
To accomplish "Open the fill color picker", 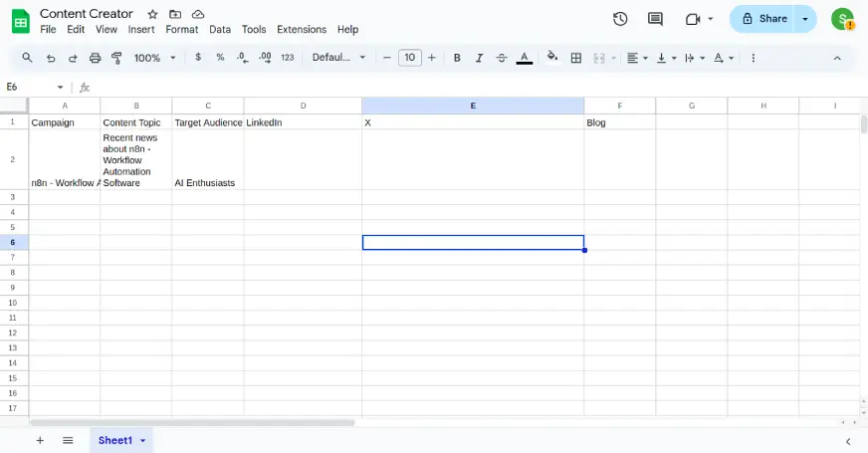I will point(551,57).
